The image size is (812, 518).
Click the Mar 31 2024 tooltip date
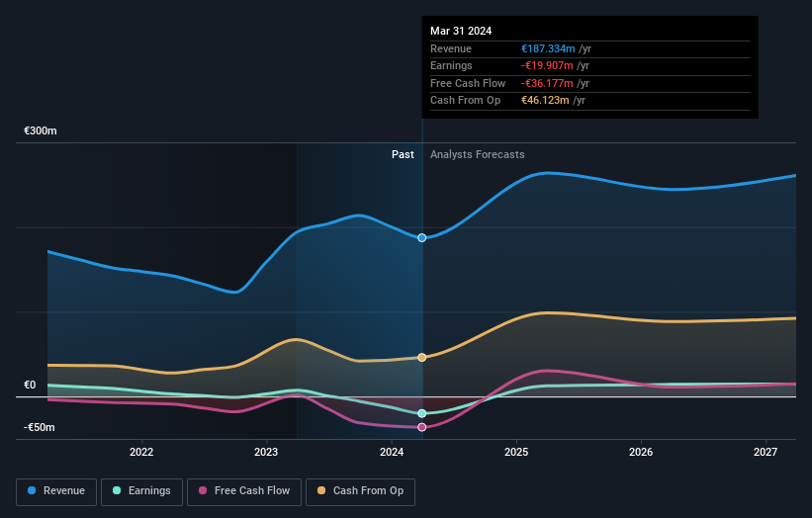click(461, 31)
